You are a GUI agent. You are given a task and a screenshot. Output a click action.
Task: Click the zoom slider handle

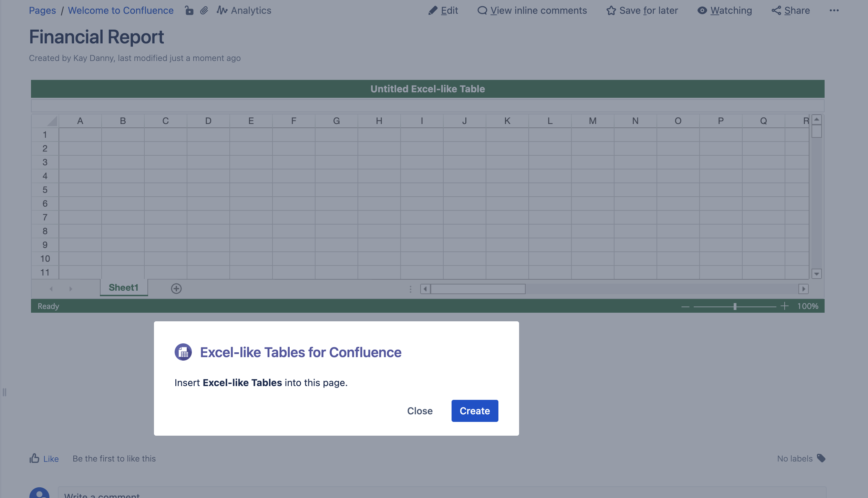pyautogui.click(x=735, y=307)
